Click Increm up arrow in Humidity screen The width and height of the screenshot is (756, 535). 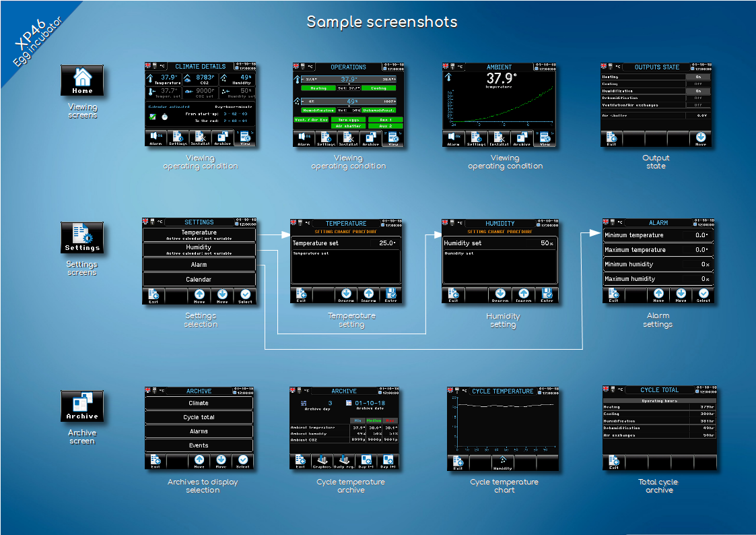coord(524,294)
